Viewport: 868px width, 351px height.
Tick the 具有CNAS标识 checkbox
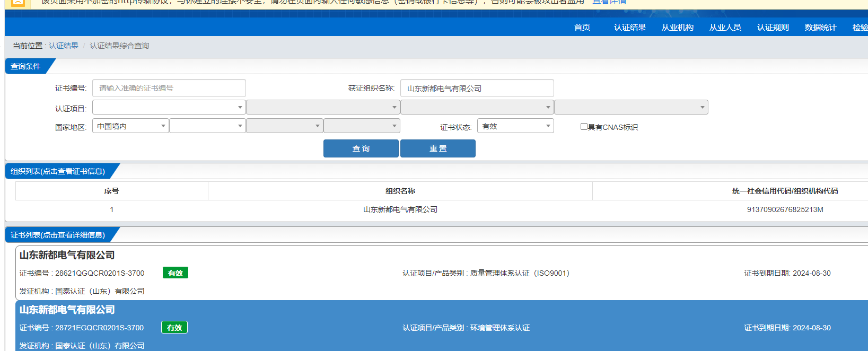(584, 127)
